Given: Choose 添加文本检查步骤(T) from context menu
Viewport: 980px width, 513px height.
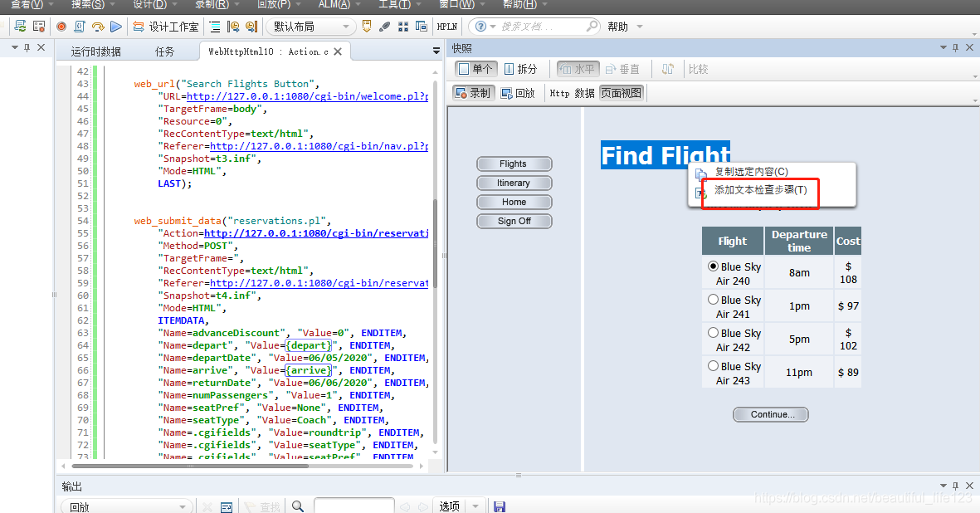Looking at the screenshot, I should 761,189.
